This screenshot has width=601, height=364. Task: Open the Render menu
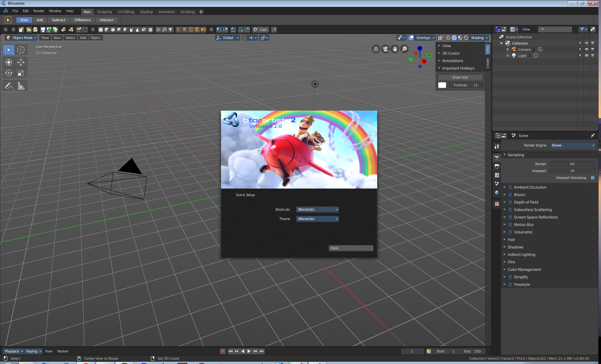[x=39, y=11]
